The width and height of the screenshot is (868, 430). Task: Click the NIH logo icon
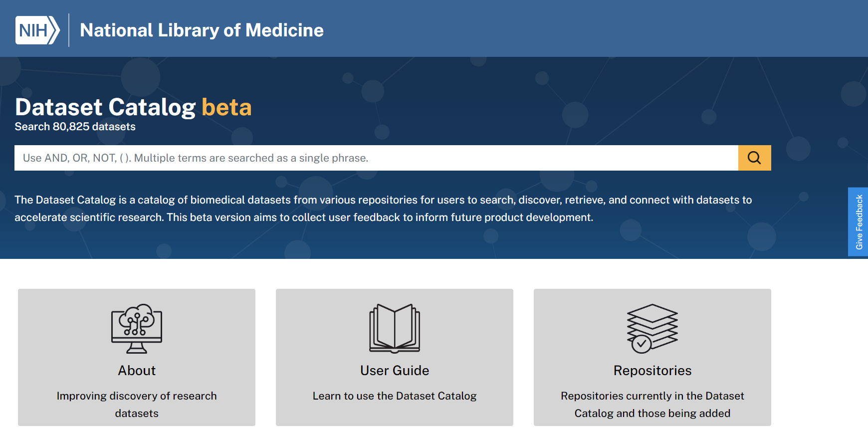point(37,30)
